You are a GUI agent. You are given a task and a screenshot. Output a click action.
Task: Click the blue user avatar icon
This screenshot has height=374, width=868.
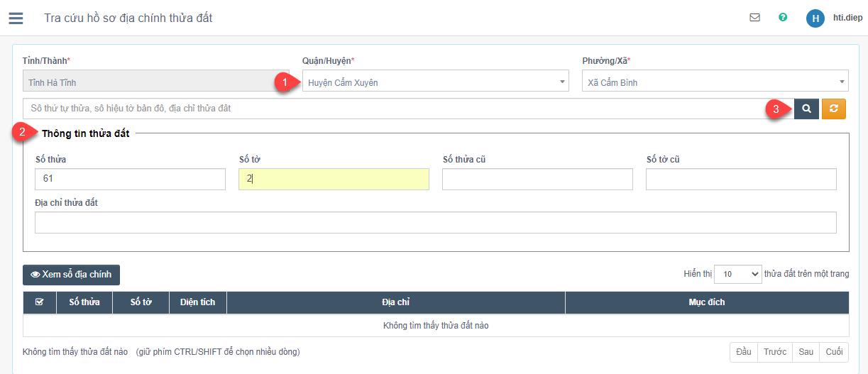815,18
